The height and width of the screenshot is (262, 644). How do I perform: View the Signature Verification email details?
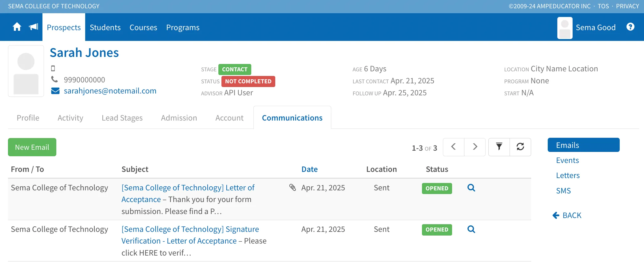pyautogui.click(x=471, y=229)
